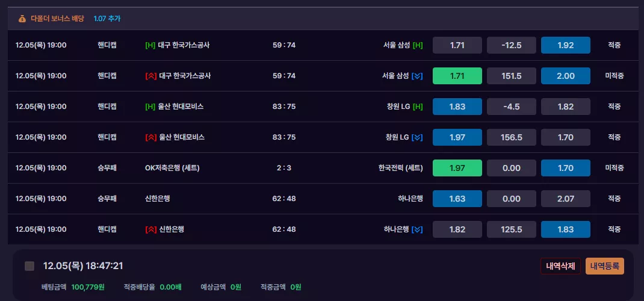Click the -4.5 handicap value
644x301 pixels.
point(512,107)
